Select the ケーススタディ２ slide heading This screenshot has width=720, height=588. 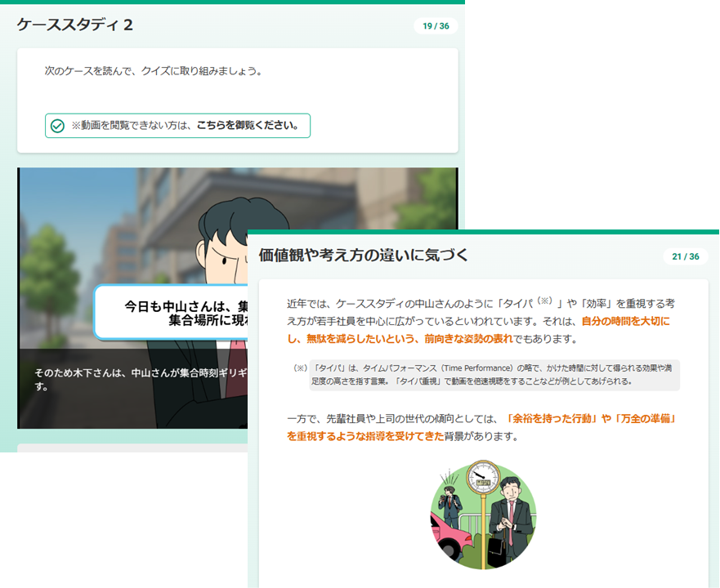pos(75,25)
